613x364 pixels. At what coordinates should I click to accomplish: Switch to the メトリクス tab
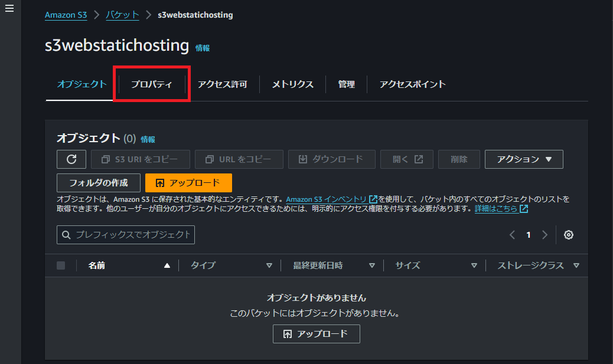point(293,84)
